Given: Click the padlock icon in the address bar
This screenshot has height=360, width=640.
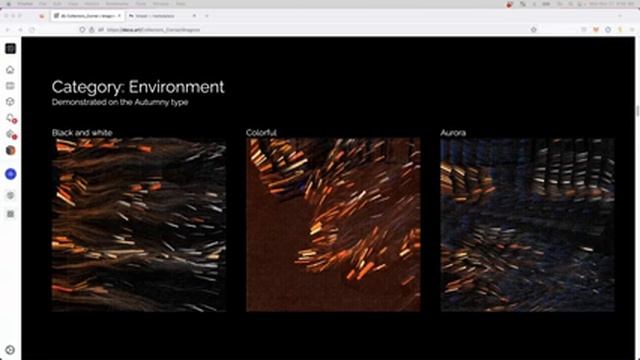Looking at the screenshot, I should click(x=91, y=30).
